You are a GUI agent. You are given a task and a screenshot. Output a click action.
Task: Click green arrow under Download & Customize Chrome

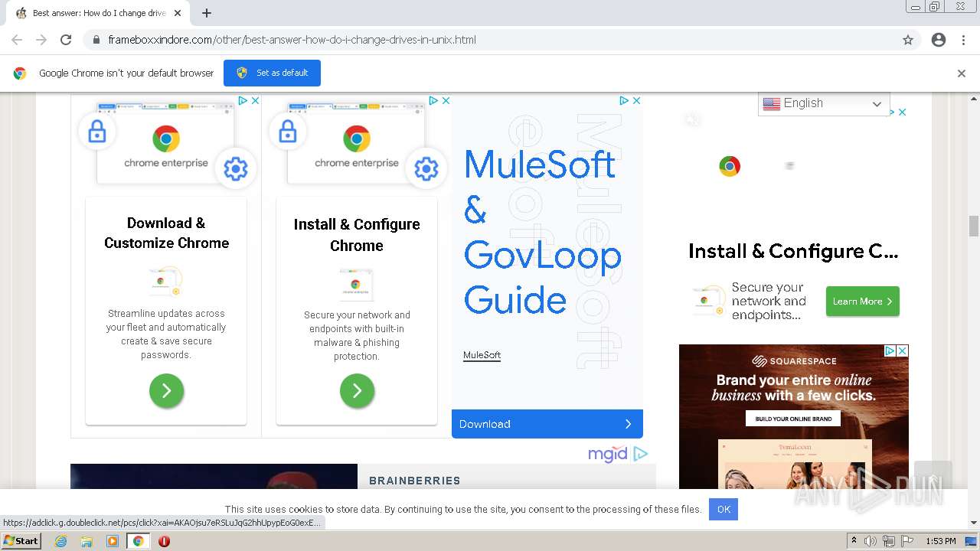166,390
